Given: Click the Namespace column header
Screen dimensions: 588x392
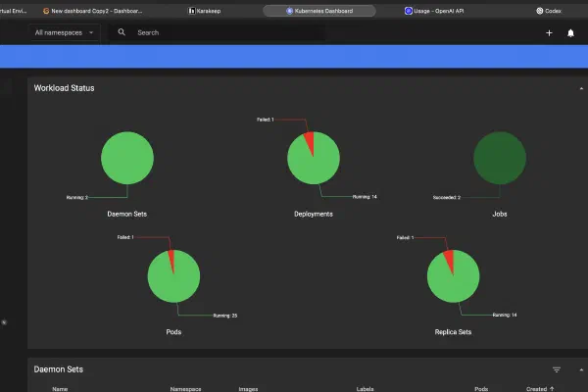Looking at the screenshot, I should 185,388.
